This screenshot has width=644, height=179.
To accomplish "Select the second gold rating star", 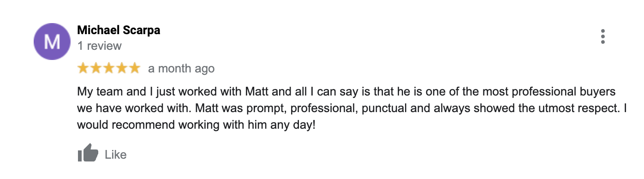I will 96,68.
